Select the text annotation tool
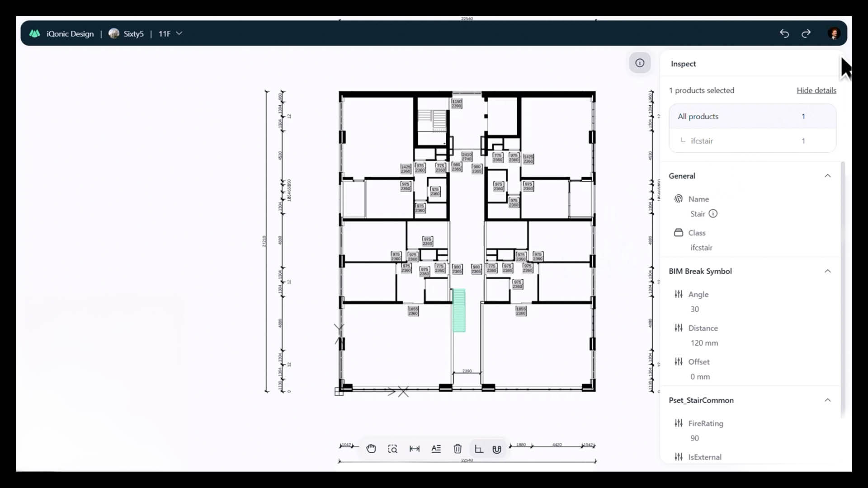Image resolution: width=868 pixels, height=488 pixels. pyautogui.click(x=436, y=449)
